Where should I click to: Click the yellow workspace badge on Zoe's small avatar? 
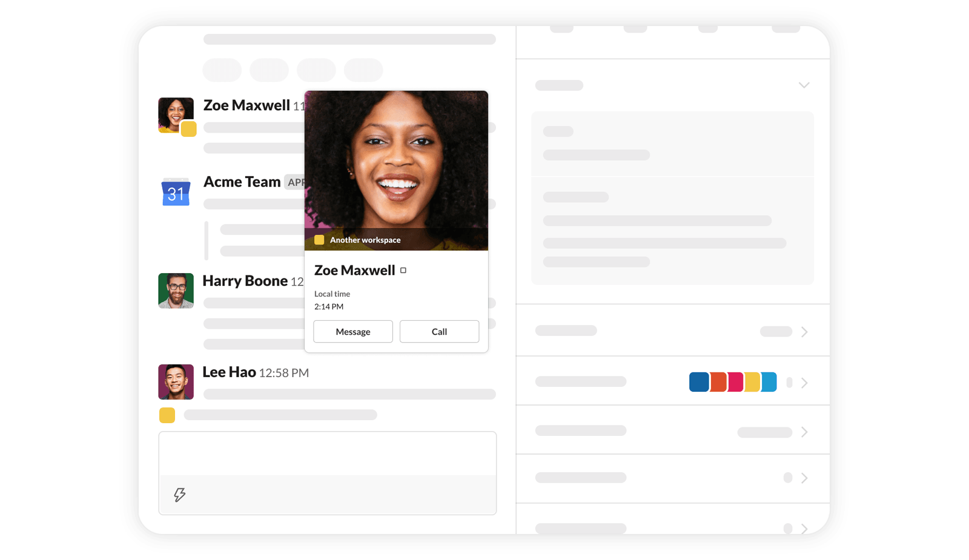pos(189,129)
